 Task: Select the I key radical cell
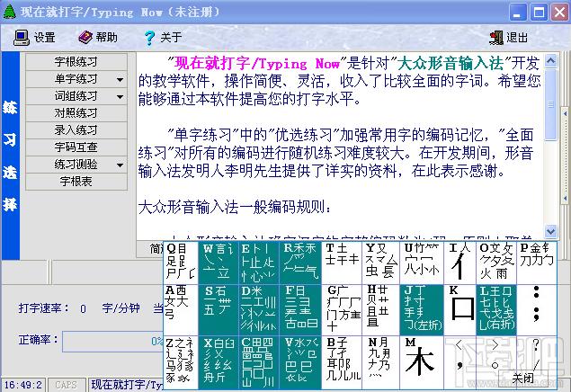tap(459, 263)
